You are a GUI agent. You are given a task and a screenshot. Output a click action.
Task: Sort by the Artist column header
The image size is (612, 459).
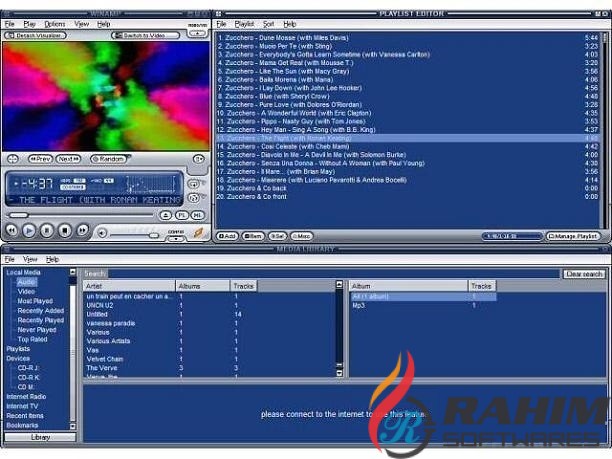[x=129, y=286]
